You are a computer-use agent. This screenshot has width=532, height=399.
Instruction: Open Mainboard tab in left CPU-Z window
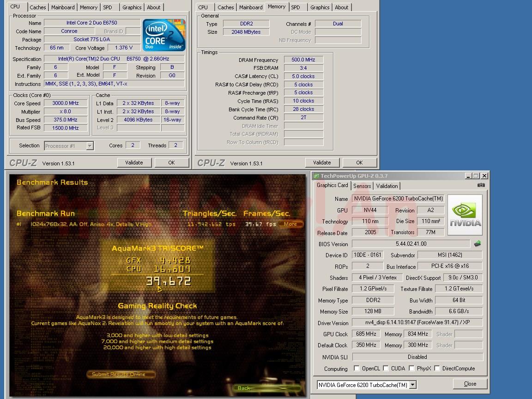coord(63,7)
